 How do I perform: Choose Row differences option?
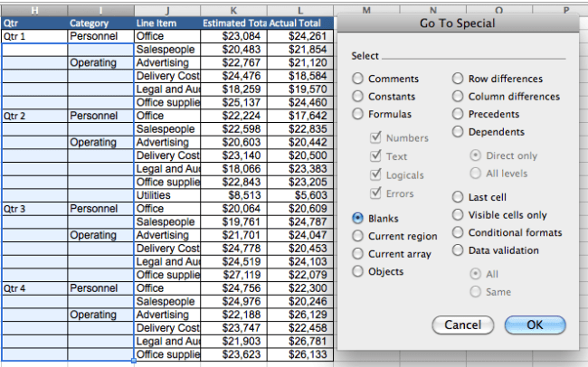click(x=459, y=80)
